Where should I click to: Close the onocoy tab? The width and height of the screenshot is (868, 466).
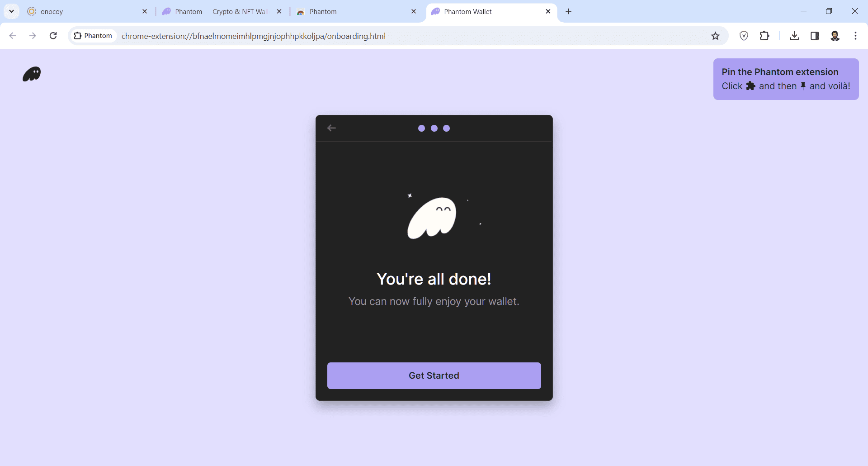(x=145, y=12)
